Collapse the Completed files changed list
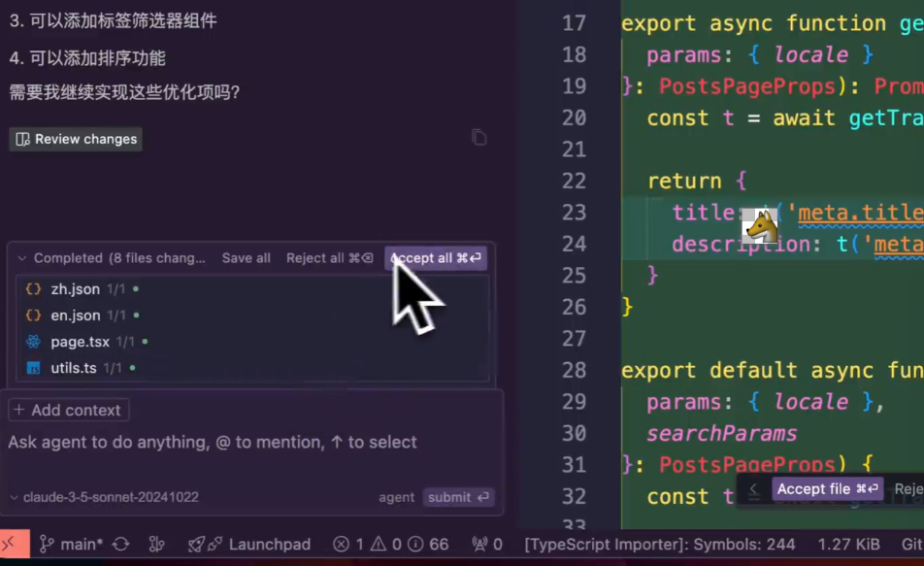 coord(22,258)
